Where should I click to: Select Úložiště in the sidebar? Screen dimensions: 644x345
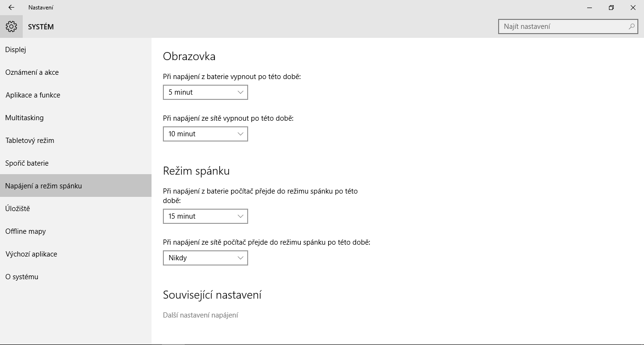click(18, 209)
